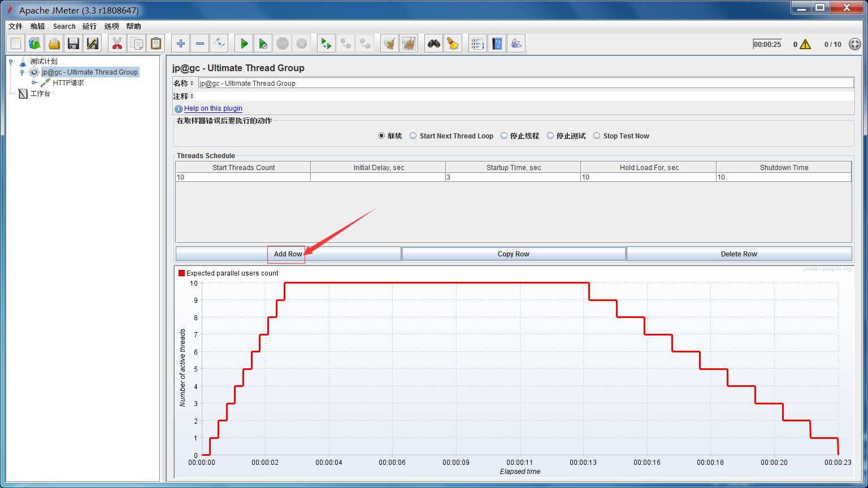Click the Help question book icon

(497, 43)
